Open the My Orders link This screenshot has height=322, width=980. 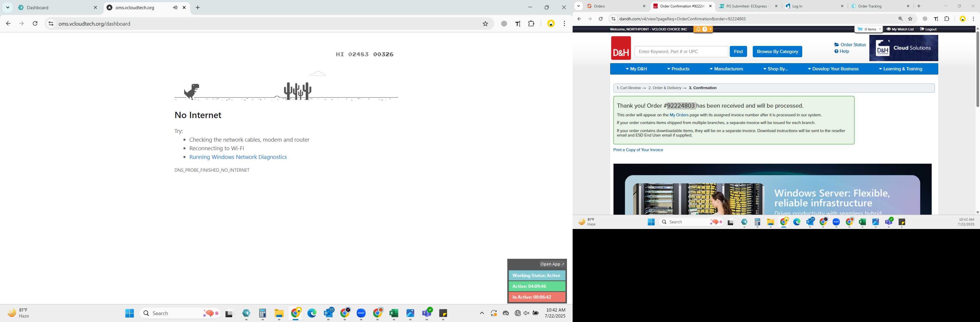[x=679, y=115]
